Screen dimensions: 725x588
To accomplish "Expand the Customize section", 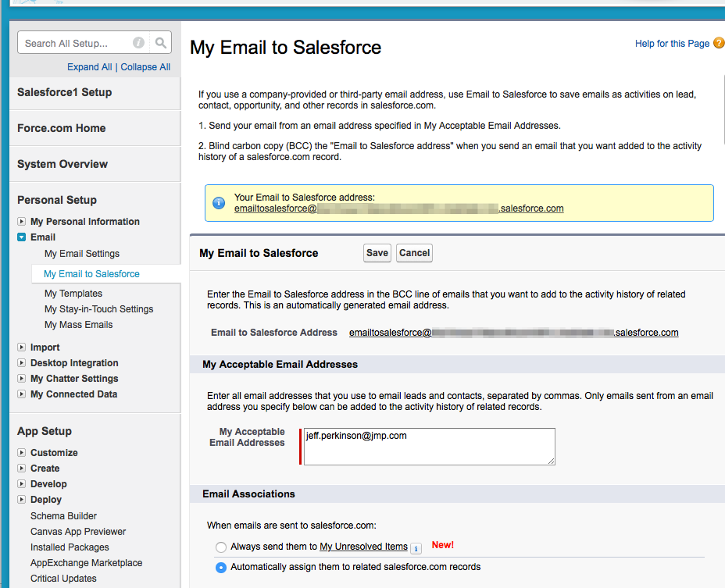I will pyautogui.click(x=21, y=453).
